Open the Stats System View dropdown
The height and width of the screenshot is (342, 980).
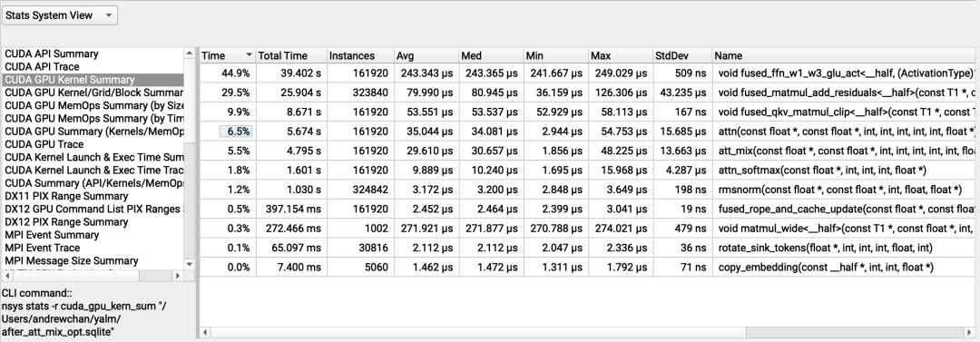[59, 15]
